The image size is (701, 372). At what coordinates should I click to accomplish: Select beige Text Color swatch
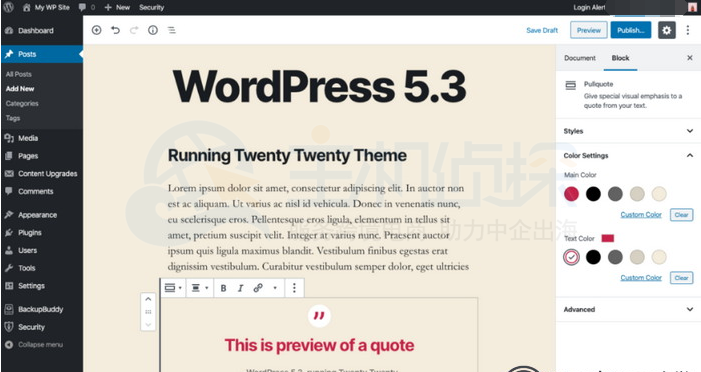pos(637,257)
